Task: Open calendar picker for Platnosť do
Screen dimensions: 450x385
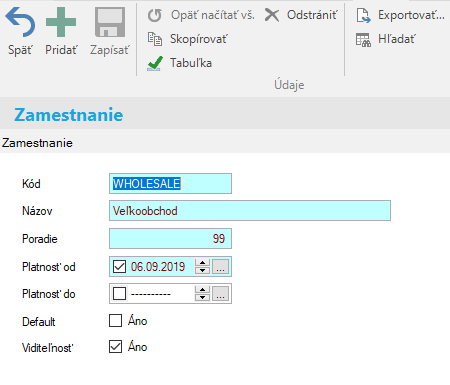Action: 221,294
